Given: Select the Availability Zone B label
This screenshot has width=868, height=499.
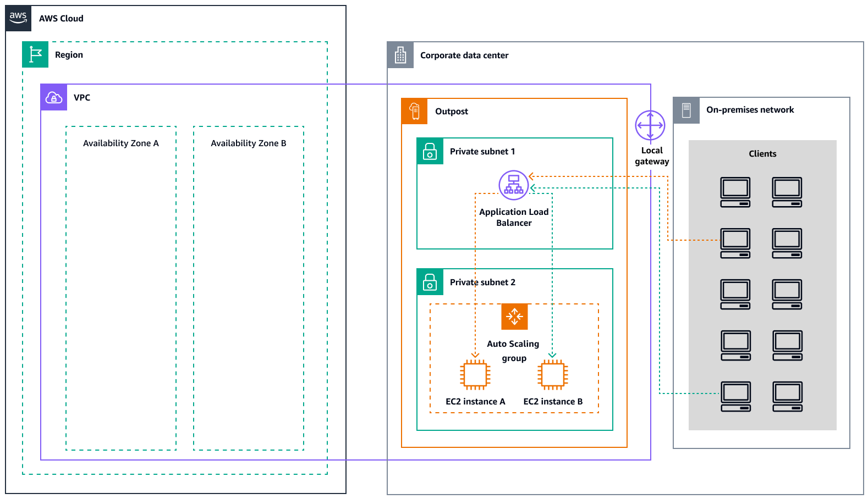Looking at the screenshot, I should click(248, 143).
